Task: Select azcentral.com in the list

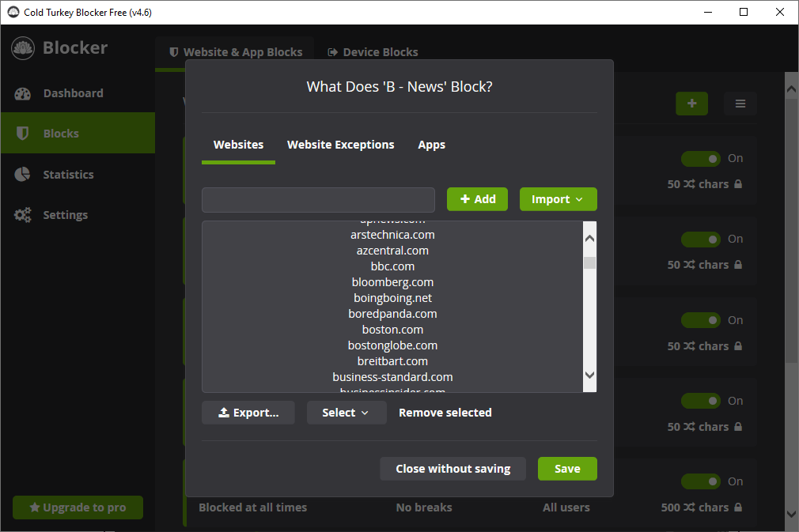Action: click(392, 251)
